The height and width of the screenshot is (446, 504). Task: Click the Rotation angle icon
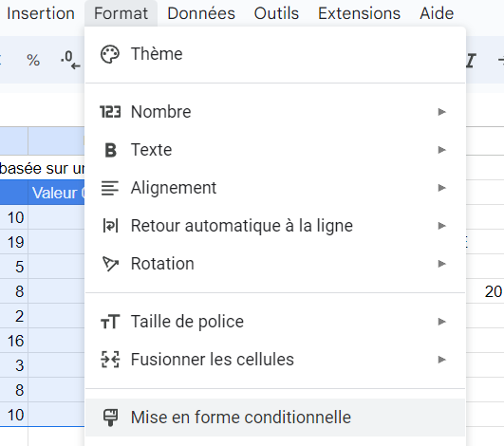tap(110, 264)
